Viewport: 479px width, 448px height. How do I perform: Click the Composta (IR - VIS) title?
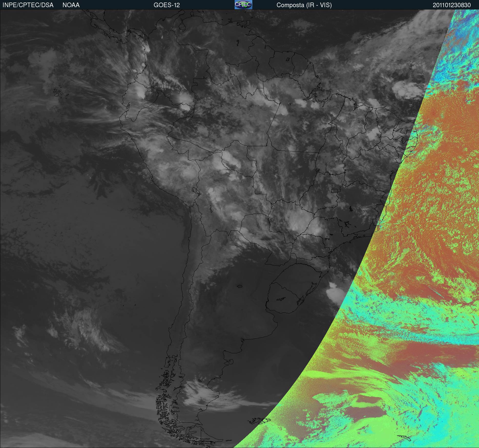304,5
